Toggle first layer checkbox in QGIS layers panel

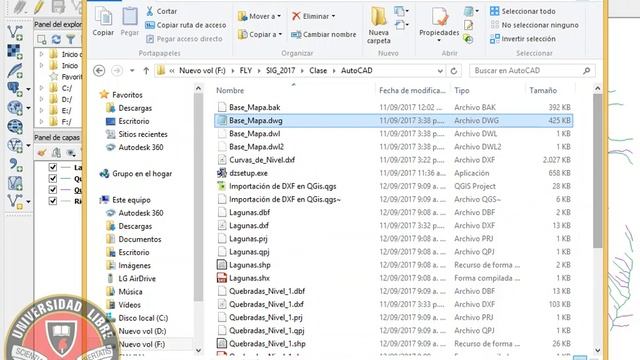point(53,167)
